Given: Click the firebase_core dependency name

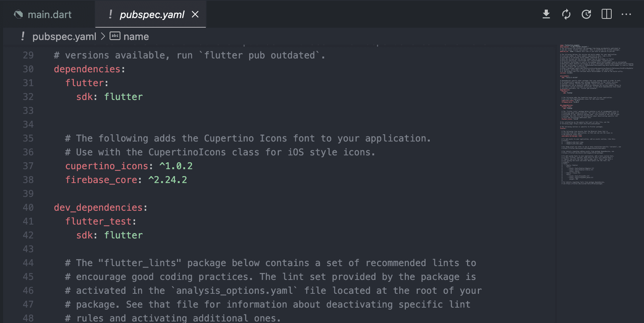Looking at the screenshot, I should coord(101,180).
